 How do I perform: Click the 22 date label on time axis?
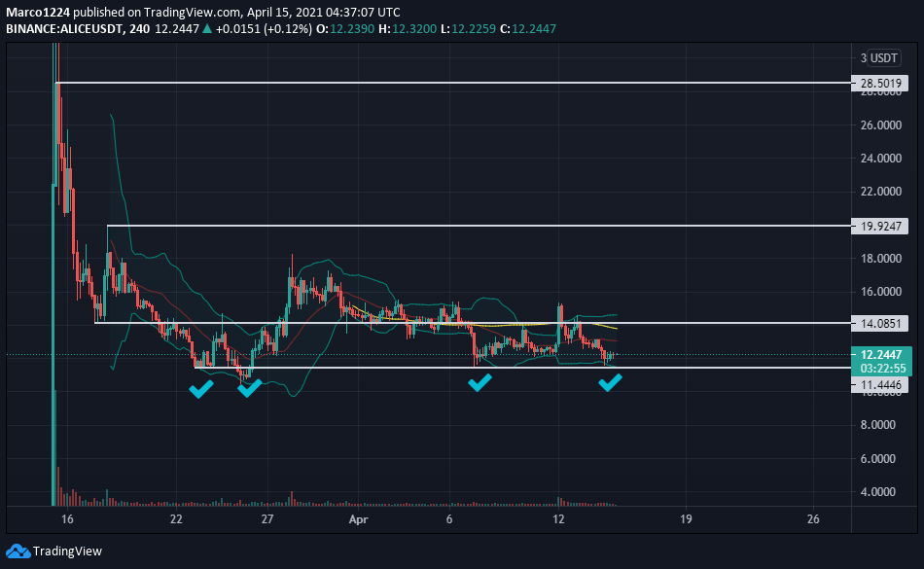point(176,519)
